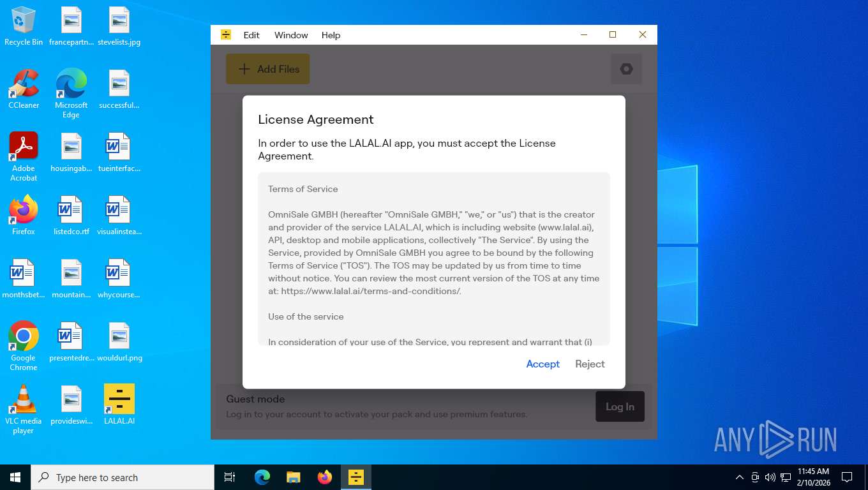Click the LALAL.AI taskbar button
This screenshot has height=490, width=868.
pyautogui.click(x=356, y=477)
